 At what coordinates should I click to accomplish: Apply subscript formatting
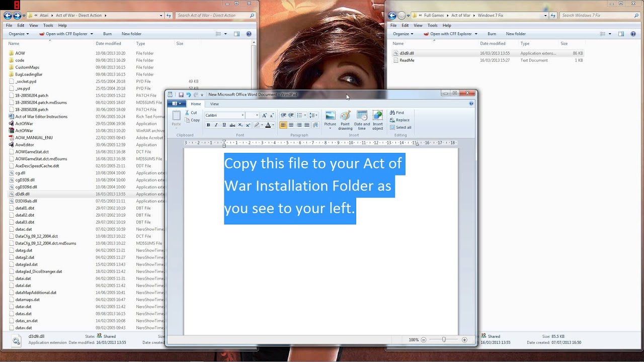click(240, 125)
